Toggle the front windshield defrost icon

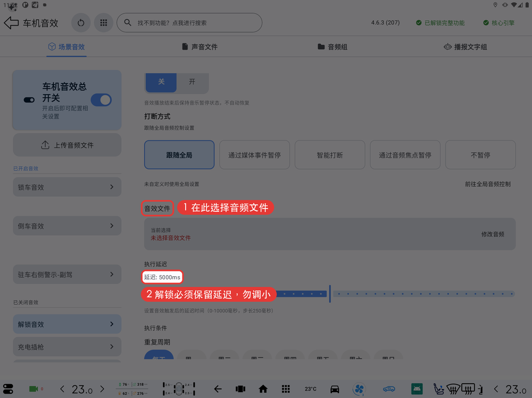point(453,389)
